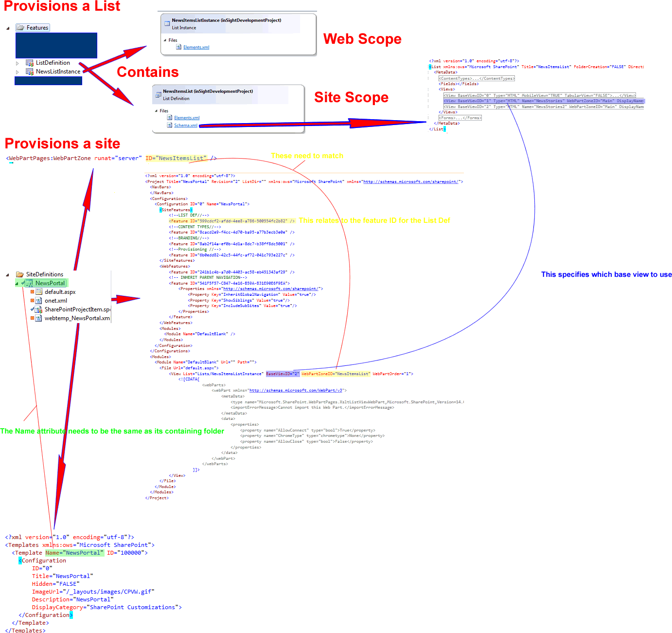672x633 pixels.
Task: Select the Features tree item label
Action: tap(37, 28)
